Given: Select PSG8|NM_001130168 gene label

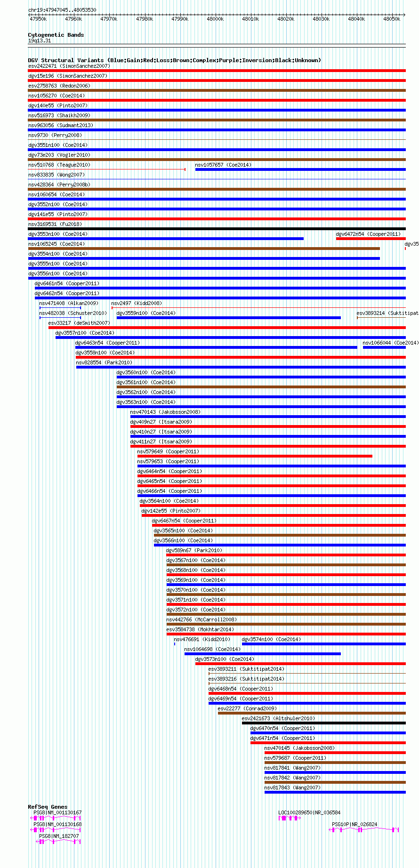Looking at the screenshot, I should click(x=57, y=824).
